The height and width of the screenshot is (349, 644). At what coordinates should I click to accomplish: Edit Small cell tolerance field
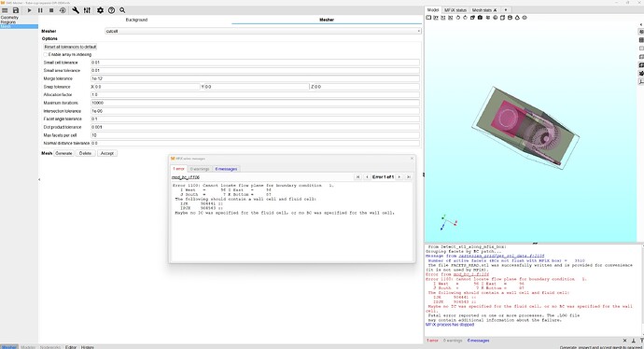[255, 63]
